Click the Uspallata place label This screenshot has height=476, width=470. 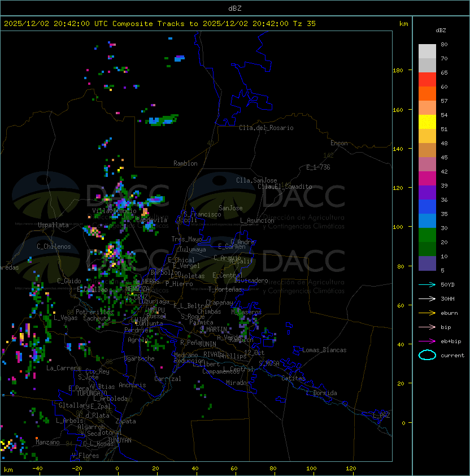[53, 225]
